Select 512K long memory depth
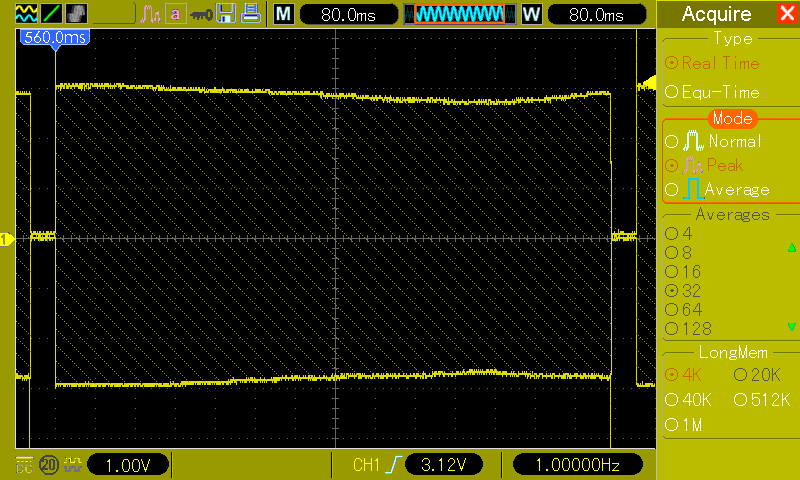This screenshot has width=800, height=480. [x=762, y=400]
